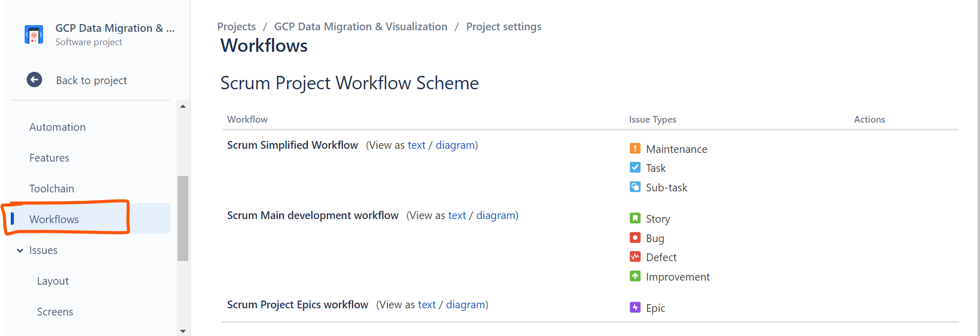Click the Workflow column header
The width and height of the screenshot is (980, 336).
pyautogui.click(x=247, y=120)
